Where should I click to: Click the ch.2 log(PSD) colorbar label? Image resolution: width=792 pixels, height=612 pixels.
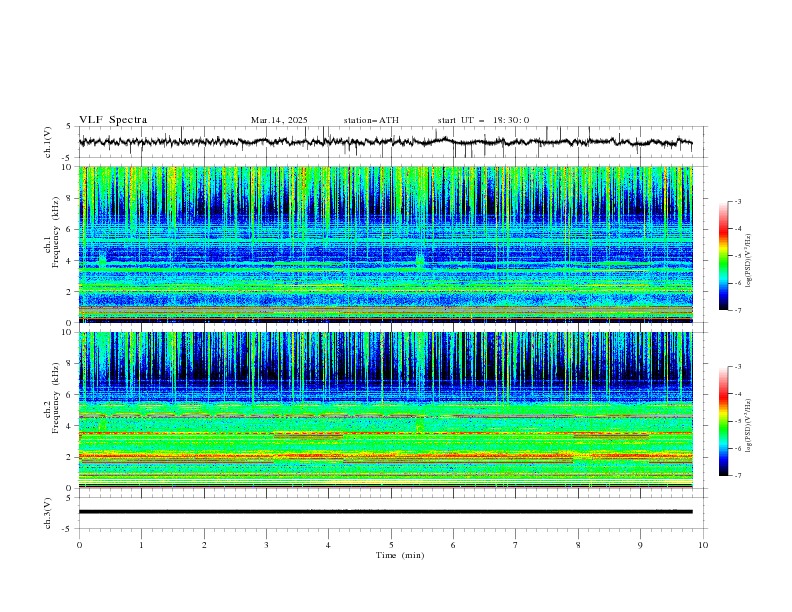pos(748,425)
